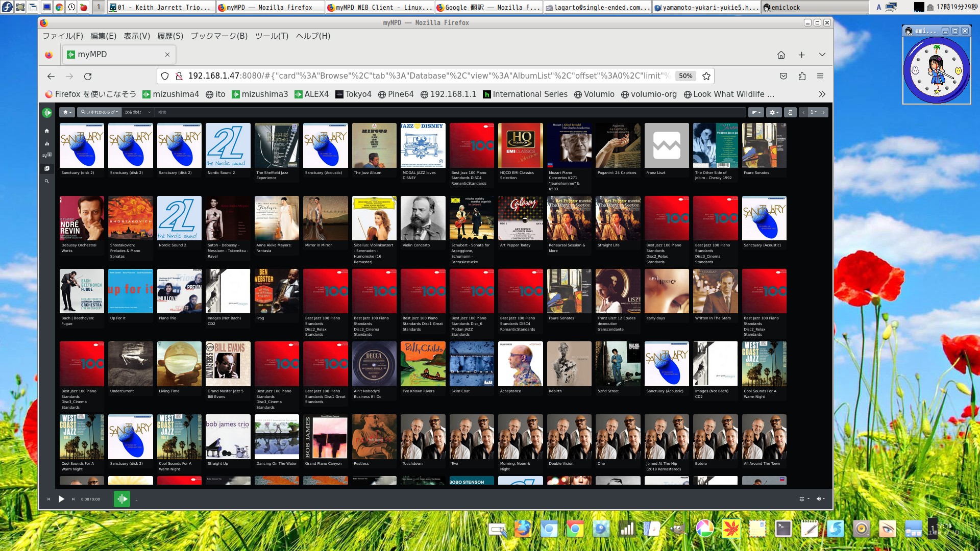Click the add-to-homescreen icon button
This screenshot has height=551, width=980.
coord(790,112)
